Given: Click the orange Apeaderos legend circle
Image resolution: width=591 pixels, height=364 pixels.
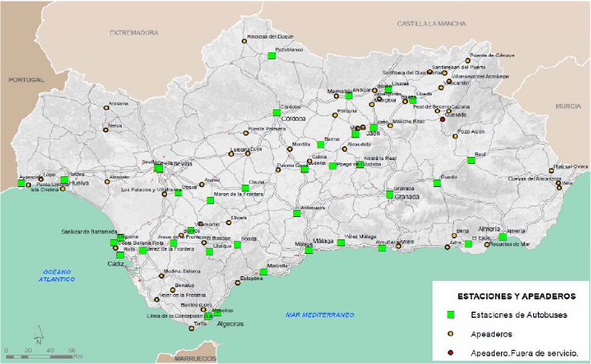Looking at the screenshot, I should (x=452, y=334).
